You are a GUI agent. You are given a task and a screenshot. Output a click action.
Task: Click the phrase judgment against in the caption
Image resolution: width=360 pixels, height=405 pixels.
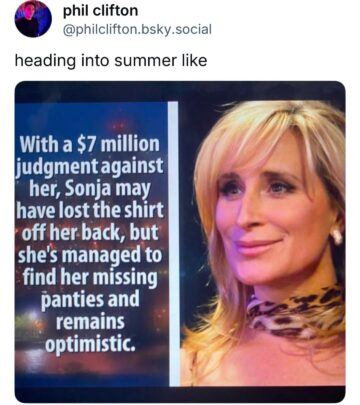(90, 167)
